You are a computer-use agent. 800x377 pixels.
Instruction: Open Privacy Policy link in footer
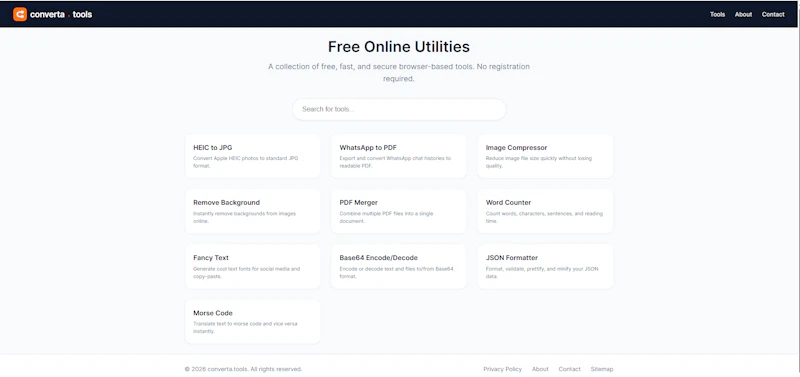coord(503,369)
